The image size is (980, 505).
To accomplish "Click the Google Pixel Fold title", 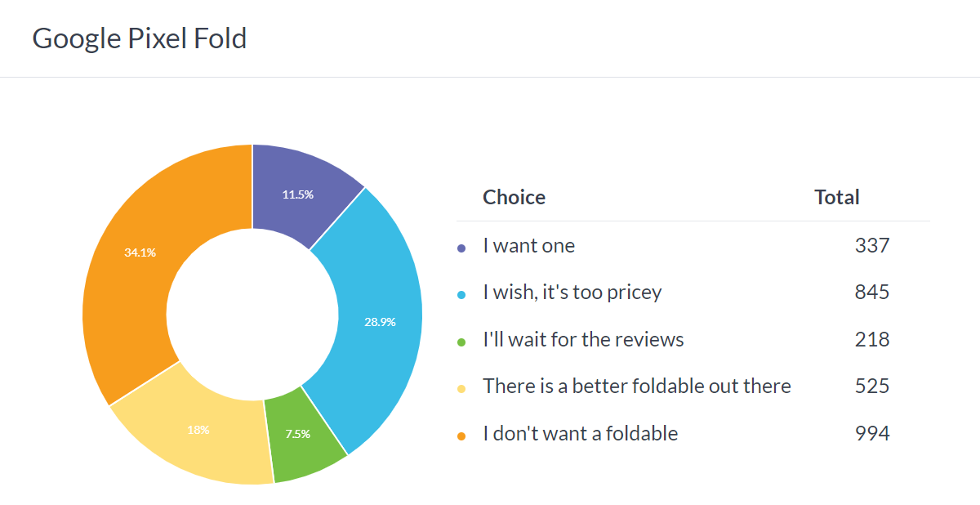I will click(x=140, y=38).
